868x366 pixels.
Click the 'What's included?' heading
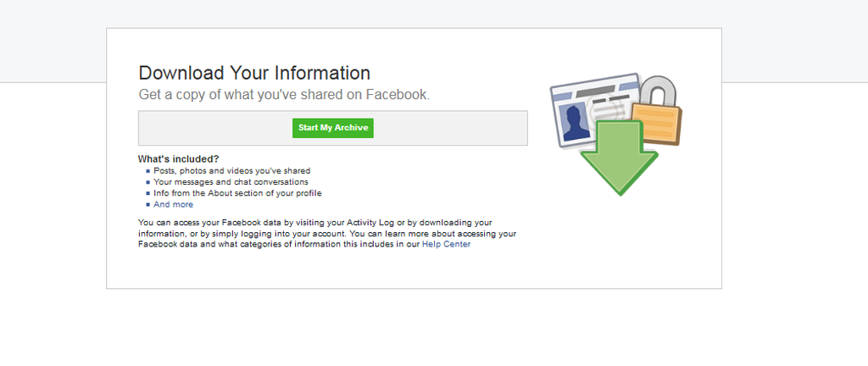(x=178, y=158)
